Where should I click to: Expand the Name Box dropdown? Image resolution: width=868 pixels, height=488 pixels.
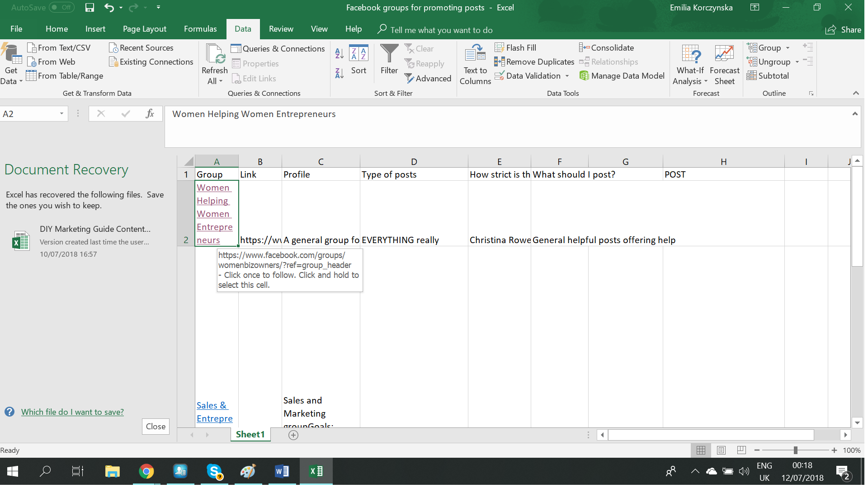pos(61,114)
